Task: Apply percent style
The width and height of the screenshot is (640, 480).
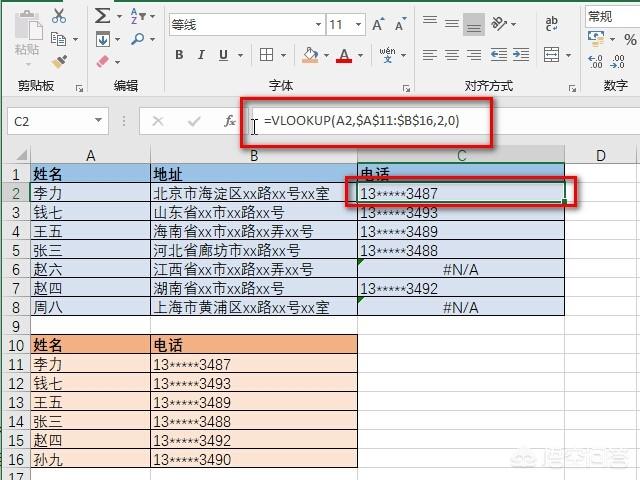Action: [630, 40]
